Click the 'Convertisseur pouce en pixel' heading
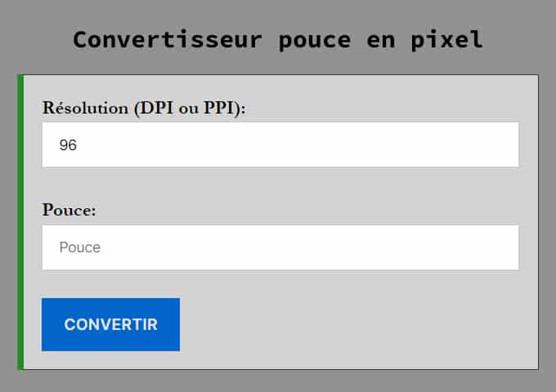The width and height of the screenshot is (556, 392). pos(278,39)
